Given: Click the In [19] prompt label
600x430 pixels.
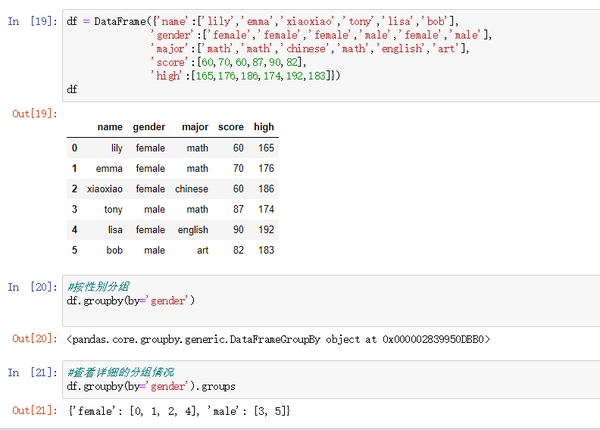Looking at the screenshot, I should coord(33,21).
